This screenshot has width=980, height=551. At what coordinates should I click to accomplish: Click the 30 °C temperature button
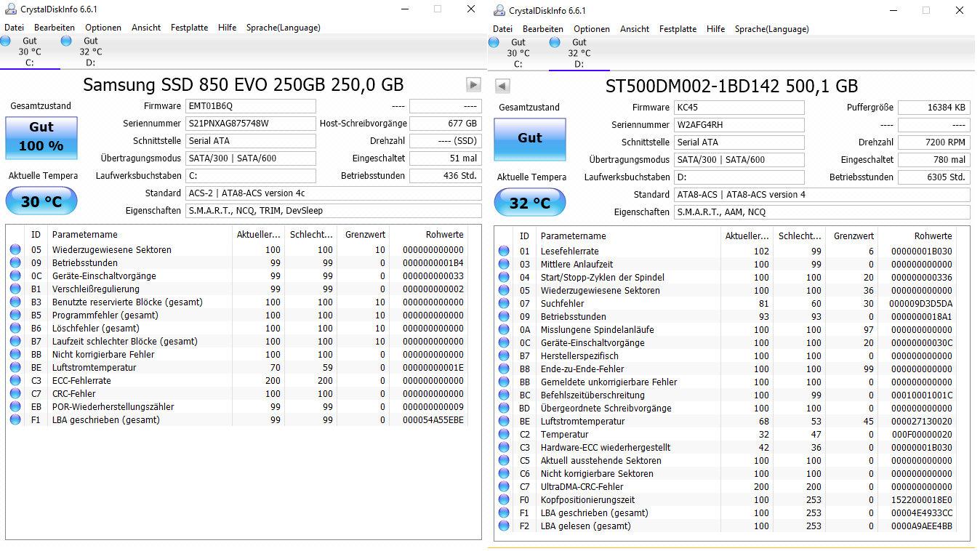pos(41,201)
